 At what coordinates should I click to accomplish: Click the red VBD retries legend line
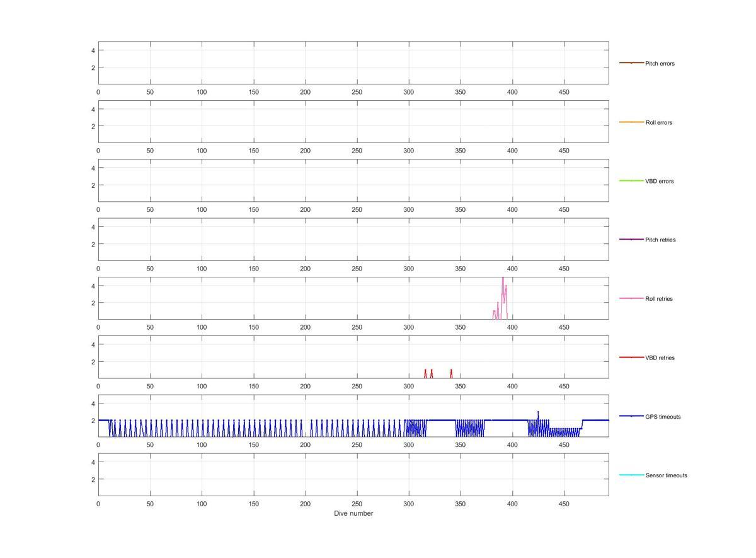631,357
